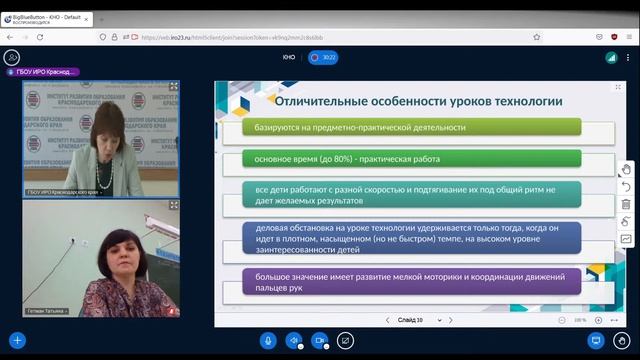Fit slide to width icon

click(x=614, y=320)
